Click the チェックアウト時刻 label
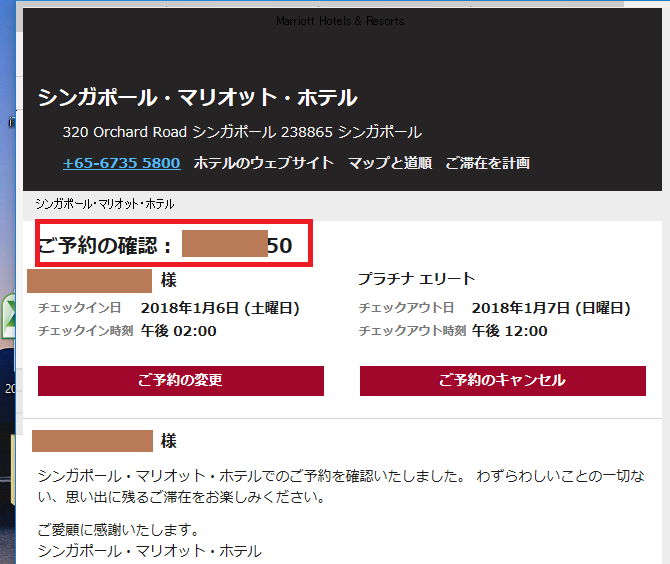This screenshot has width=670, height=564. click(412, 331)
